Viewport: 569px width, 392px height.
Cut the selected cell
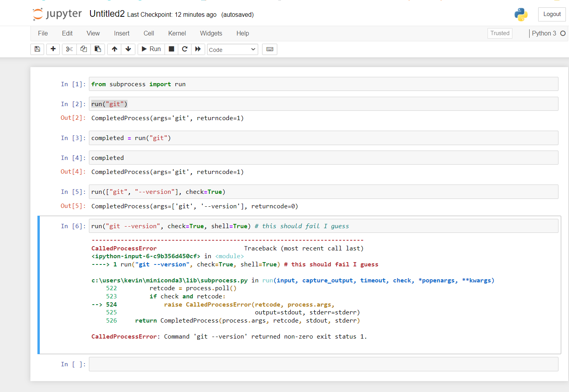point(69,49)
